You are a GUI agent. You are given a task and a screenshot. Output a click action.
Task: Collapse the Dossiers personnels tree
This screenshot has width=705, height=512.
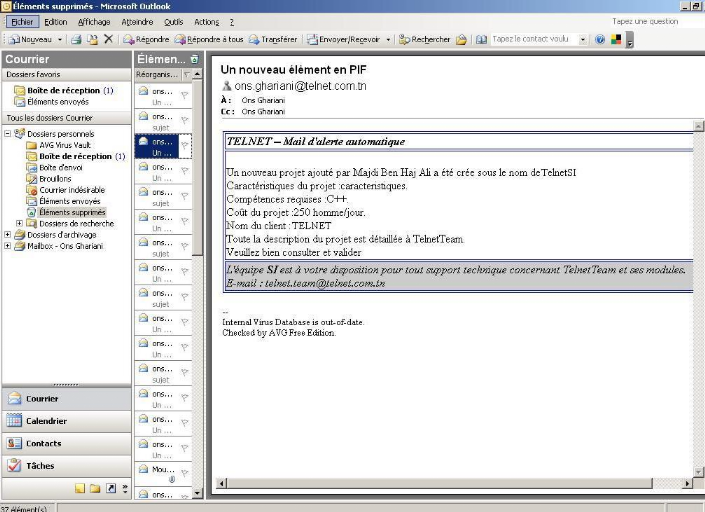pos(8,134)
